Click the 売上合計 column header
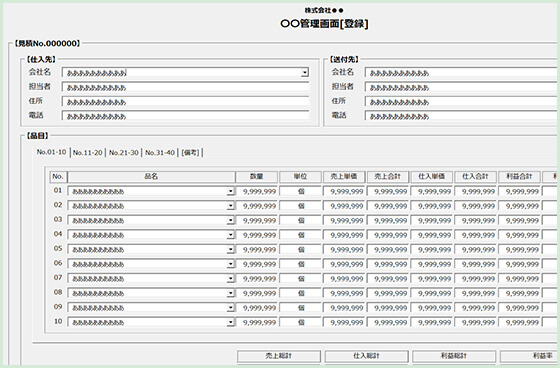 (x=388, y=176)
